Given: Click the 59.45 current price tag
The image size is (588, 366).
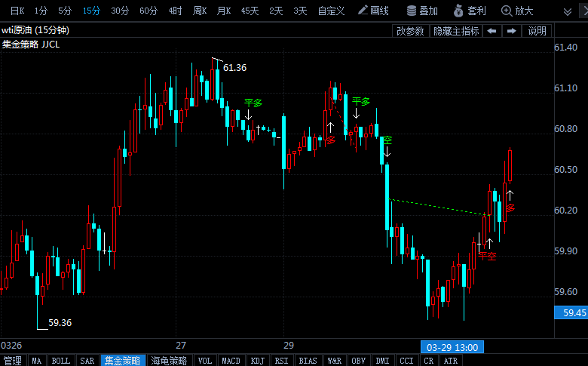Looking at the screenshot, I should 571,312.
